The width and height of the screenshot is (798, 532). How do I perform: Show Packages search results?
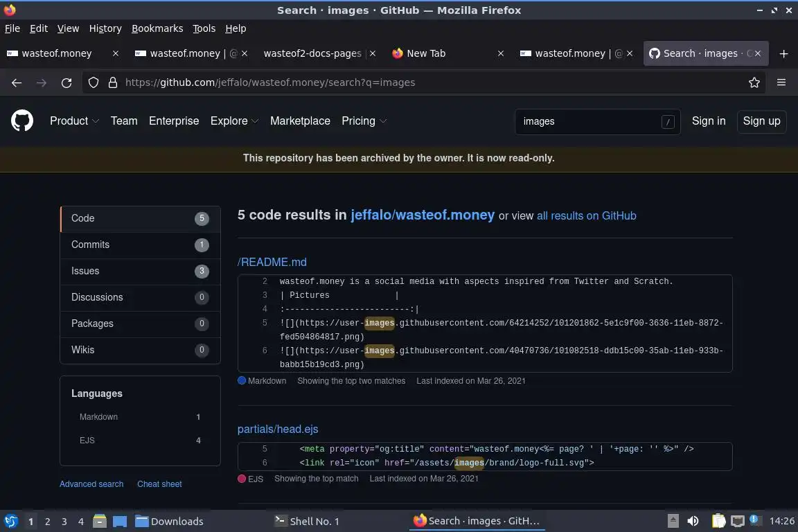(140, 323)
